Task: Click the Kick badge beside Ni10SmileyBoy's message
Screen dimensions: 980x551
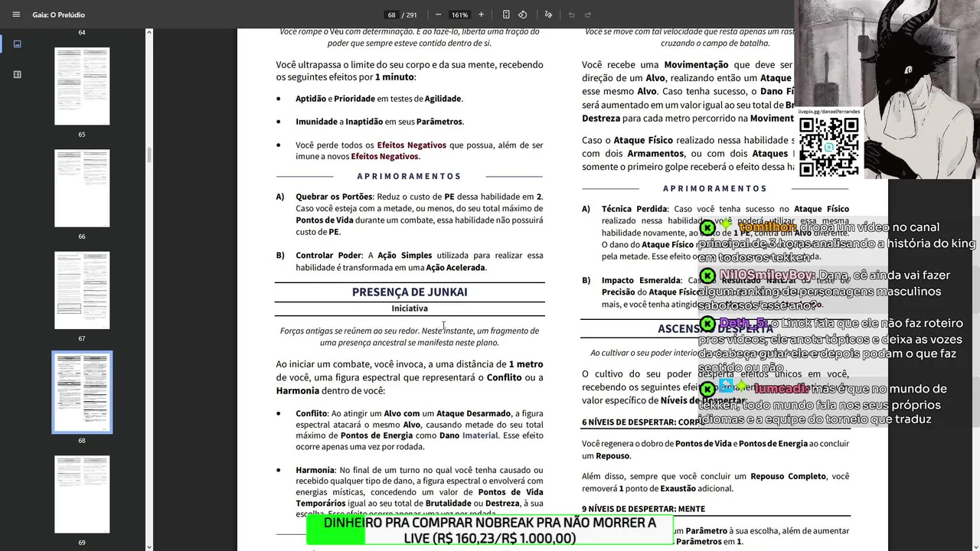Action: click(x=707, y=275)
